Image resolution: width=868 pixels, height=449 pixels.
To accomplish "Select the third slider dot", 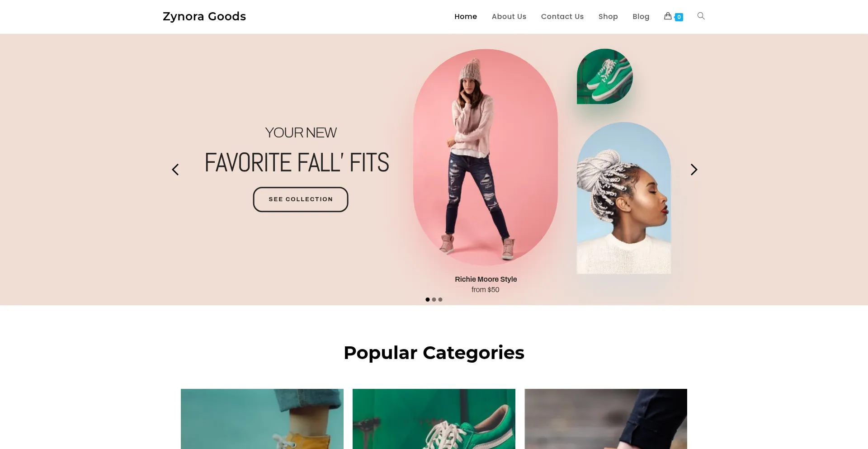I will pos(440,299).
